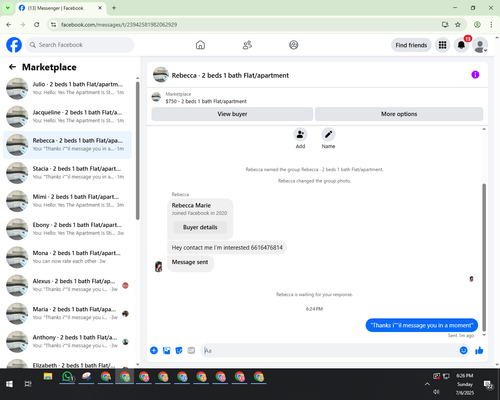Click the Name edit pencil icon
500x400 pixels.
(328, 135)
